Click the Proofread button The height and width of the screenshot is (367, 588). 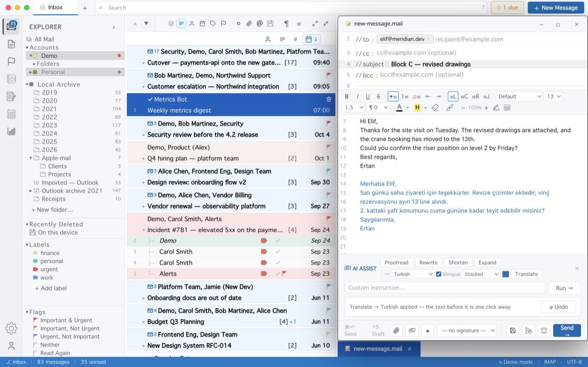pyautogui.click(x=397, y=263)
